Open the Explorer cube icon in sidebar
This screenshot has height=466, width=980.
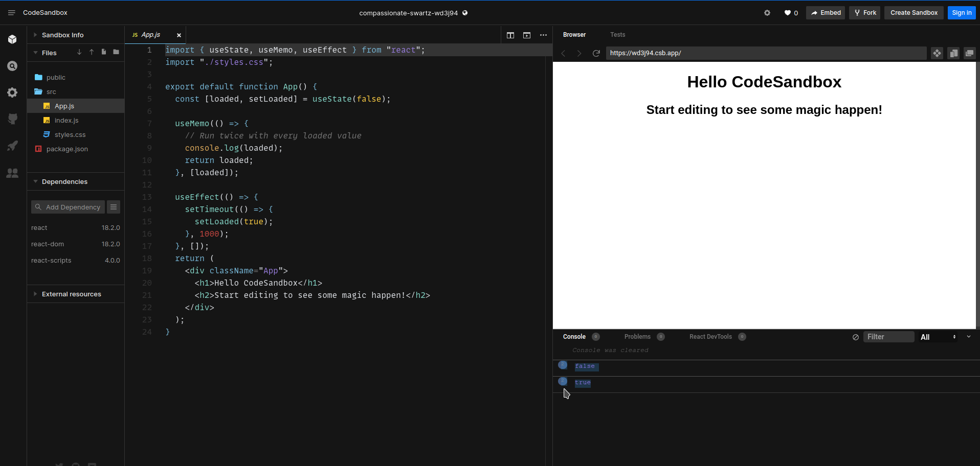pos(12,39)
